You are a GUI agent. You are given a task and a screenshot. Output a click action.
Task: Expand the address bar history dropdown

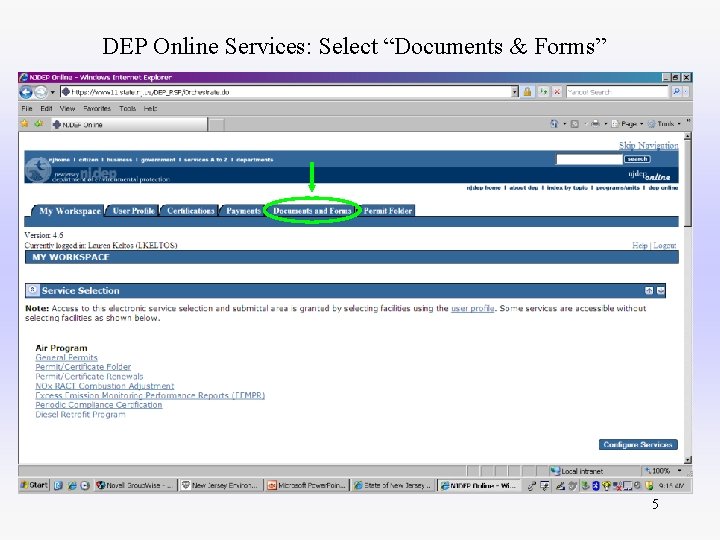tap(515, 92)
